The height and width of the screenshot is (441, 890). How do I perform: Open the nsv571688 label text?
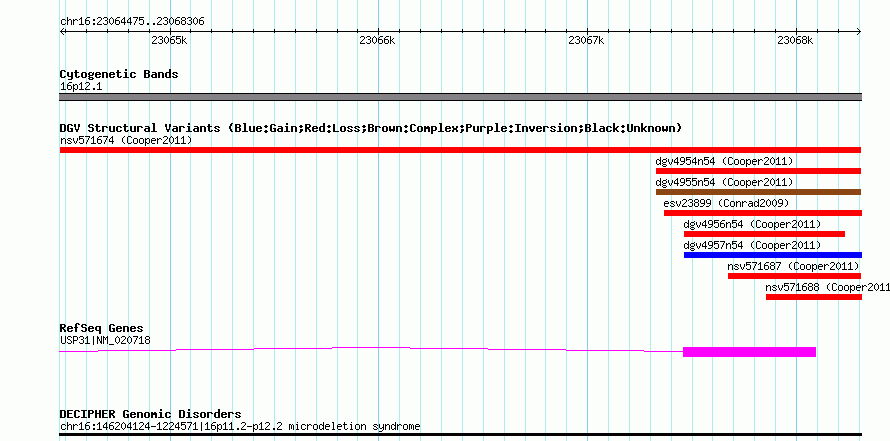pos(827,287)
